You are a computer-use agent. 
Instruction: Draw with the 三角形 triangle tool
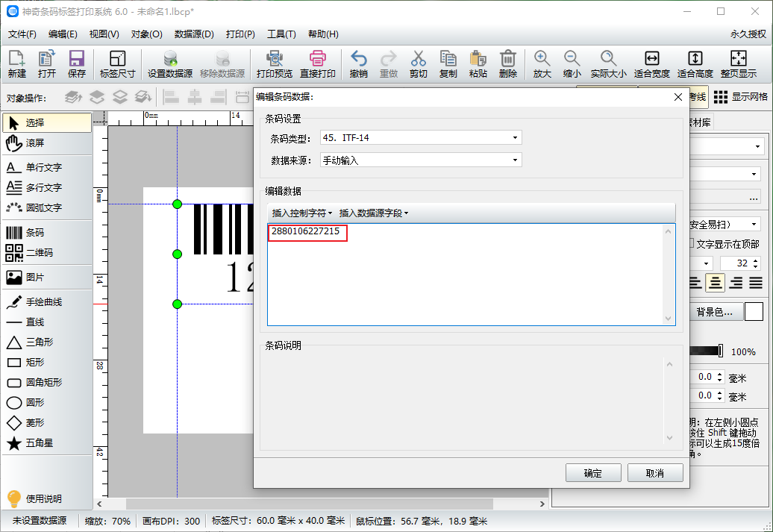point(47,342)
